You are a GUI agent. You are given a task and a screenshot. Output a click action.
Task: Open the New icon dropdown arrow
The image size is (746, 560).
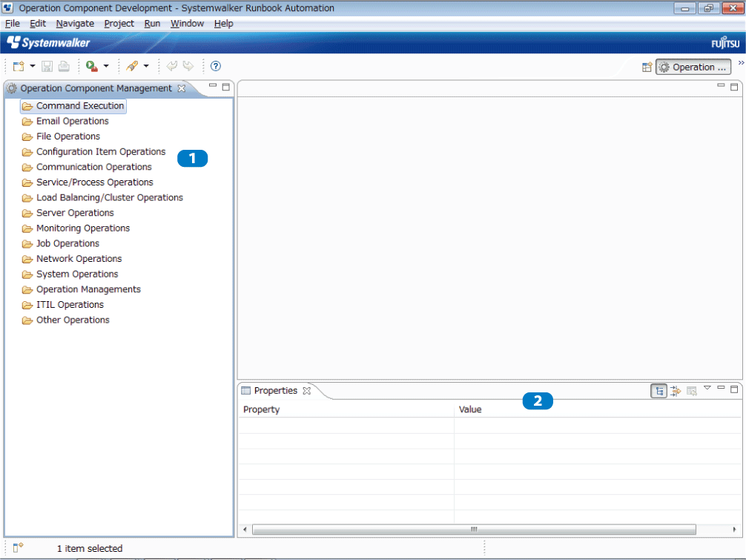click(33, 66)
